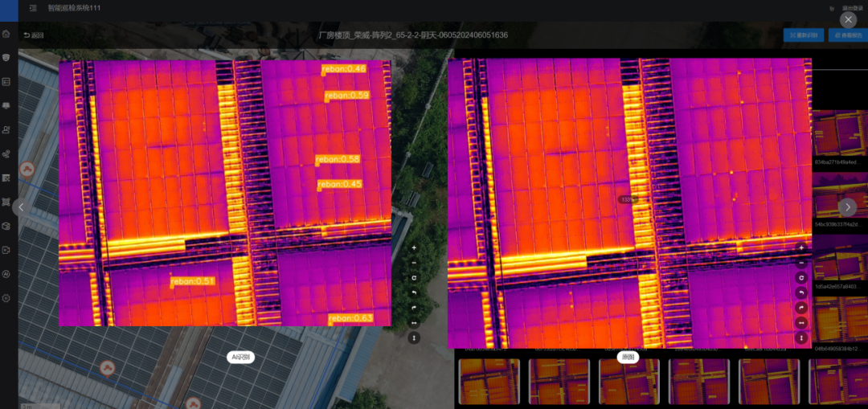This screenshot has width=868, height=409.
Task: Rotate the right image counterclockwise
Action: pos(800,293)
